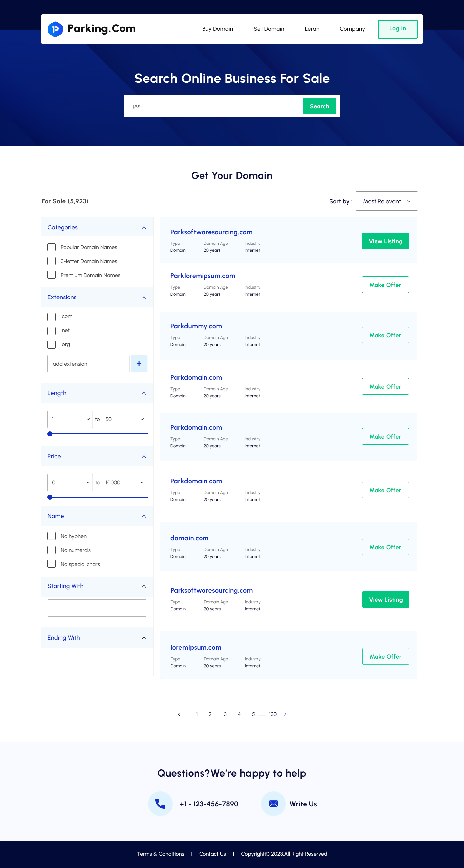
Task: Click the plus icon to add extension
Action: point(139,363)
